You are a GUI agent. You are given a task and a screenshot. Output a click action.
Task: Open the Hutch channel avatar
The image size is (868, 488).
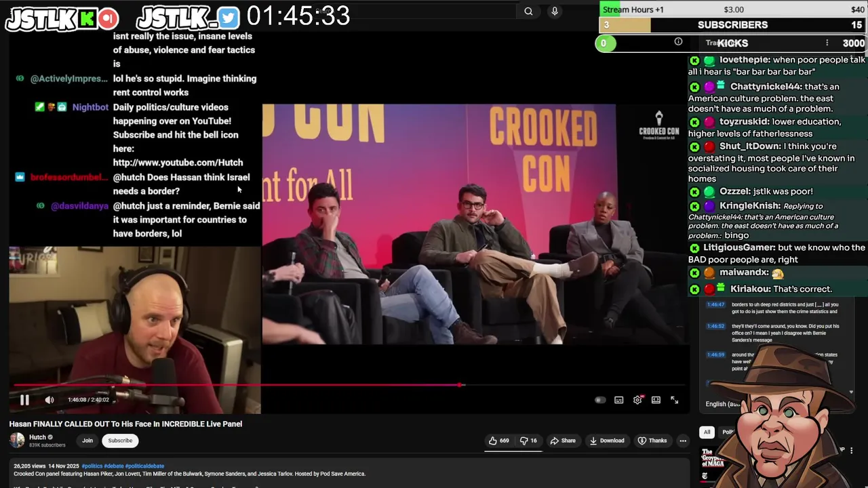[x=17, y=440]
